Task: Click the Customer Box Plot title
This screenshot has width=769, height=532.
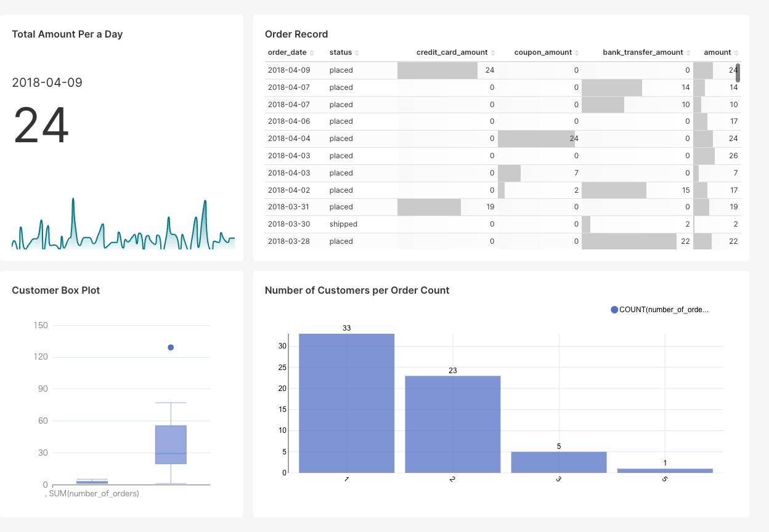Action: pyautogui.click(x=55, y=290)
